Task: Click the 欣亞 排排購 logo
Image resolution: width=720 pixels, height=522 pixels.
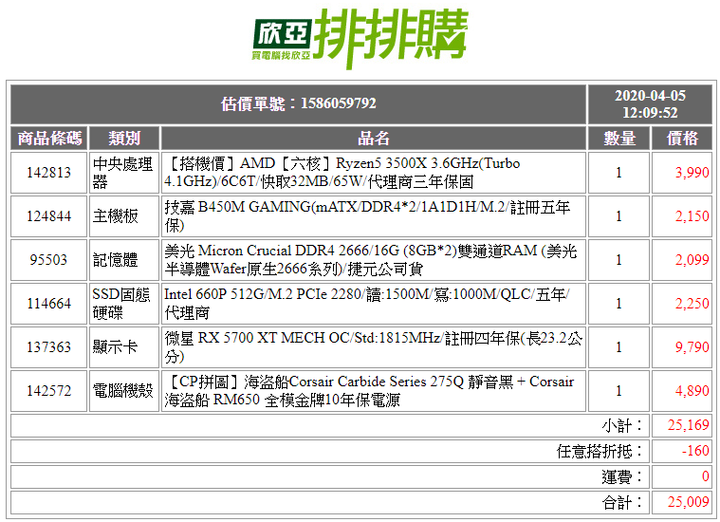Action: coord(360,39)
